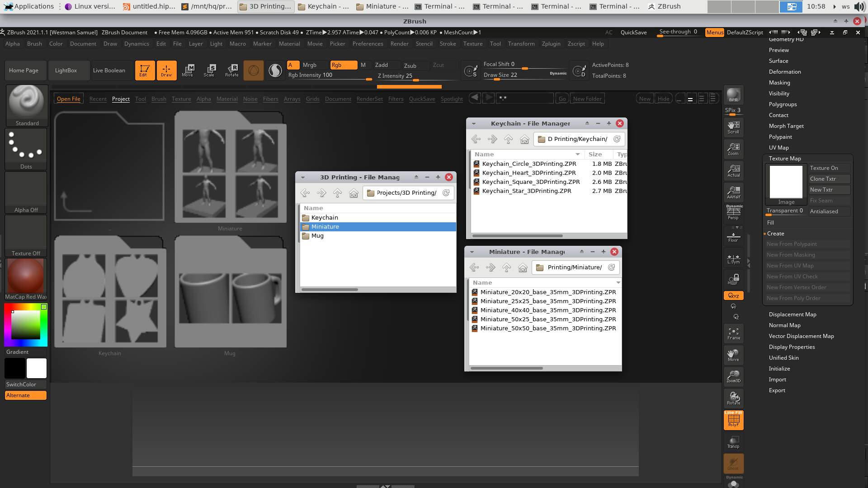The height and width of the screenshot is (488, 868).
Task: Expand the Normal Map subpalette
Action: 784,325
